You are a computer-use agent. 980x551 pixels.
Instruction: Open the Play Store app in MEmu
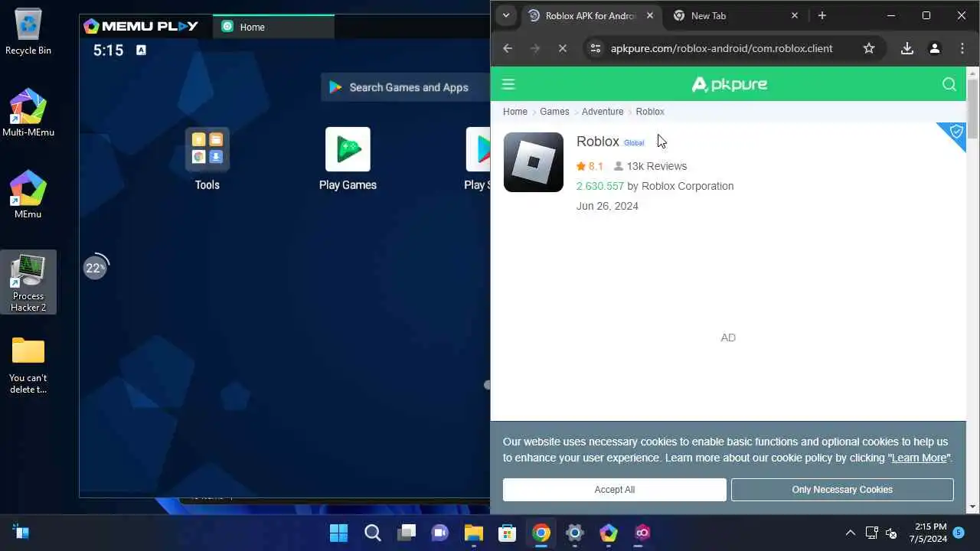coord(478,159)
